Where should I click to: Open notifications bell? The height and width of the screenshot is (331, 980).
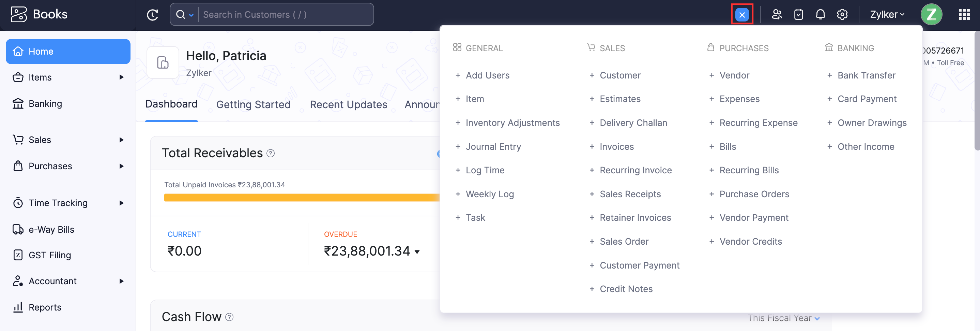(x=820, y=14)
